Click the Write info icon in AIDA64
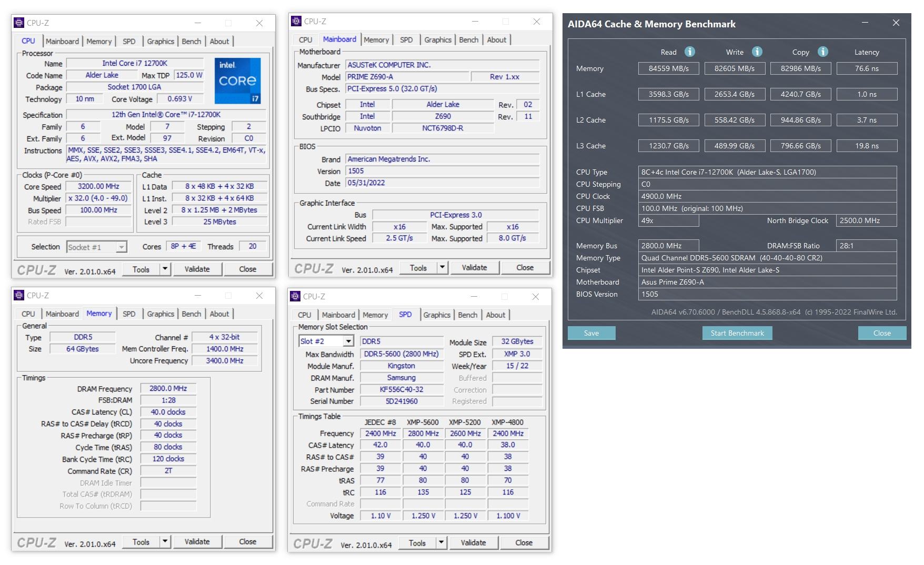This screenshot has width=924, height=565. point(757,52)
